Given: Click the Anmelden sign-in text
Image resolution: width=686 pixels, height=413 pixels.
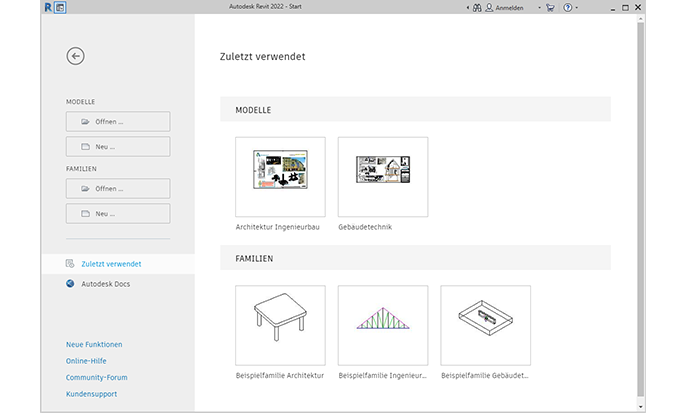Looking at the screenshot, I should (x=509, y=8).
